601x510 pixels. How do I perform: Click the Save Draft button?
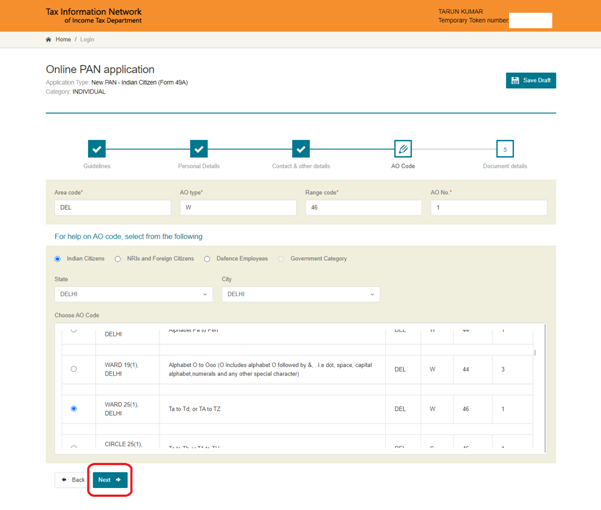(530, 80)
